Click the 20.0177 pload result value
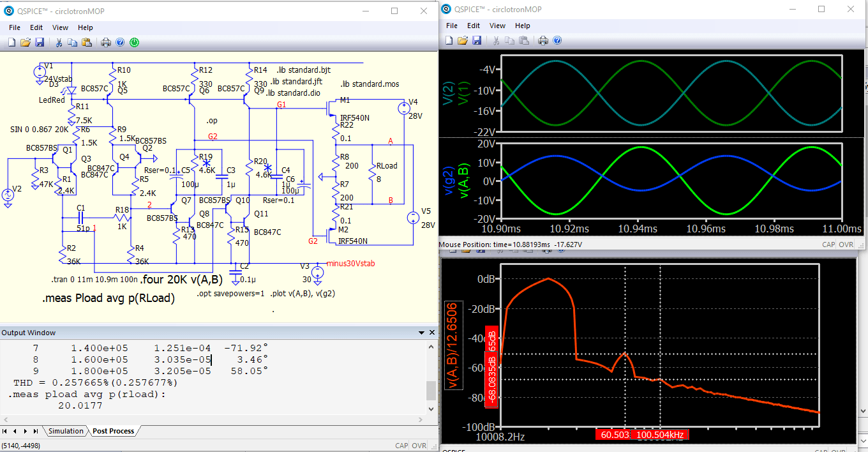This screenshot has height=452, width=868. coord(80,405)
